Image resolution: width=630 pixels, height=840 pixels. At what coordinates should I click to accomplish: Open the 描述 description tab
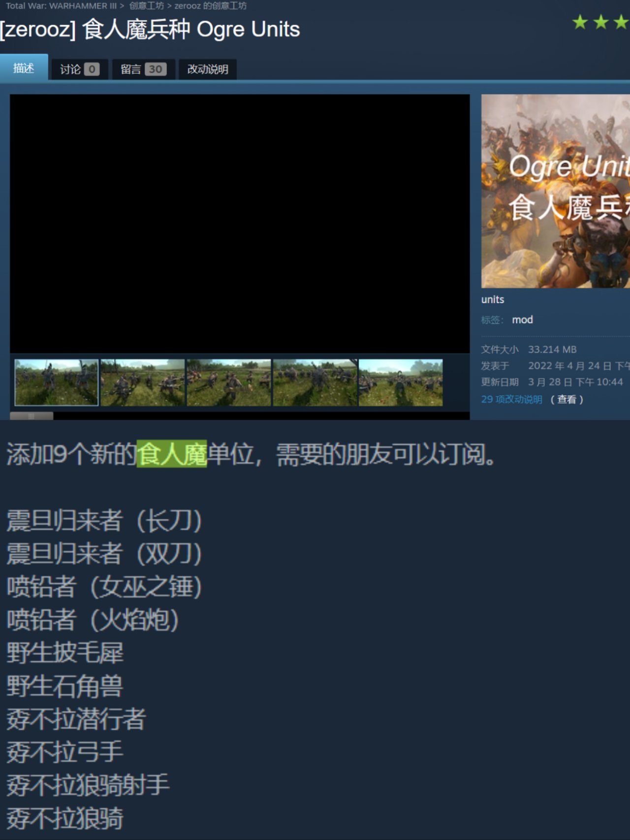click(24, 67)
